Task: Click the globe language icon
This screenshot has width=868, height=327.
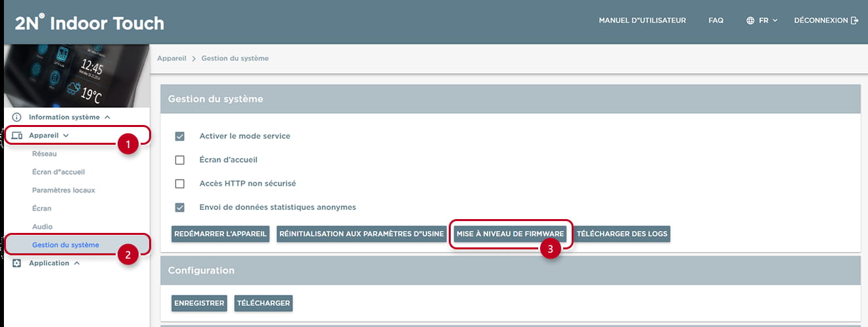Action: pos(750,20)
